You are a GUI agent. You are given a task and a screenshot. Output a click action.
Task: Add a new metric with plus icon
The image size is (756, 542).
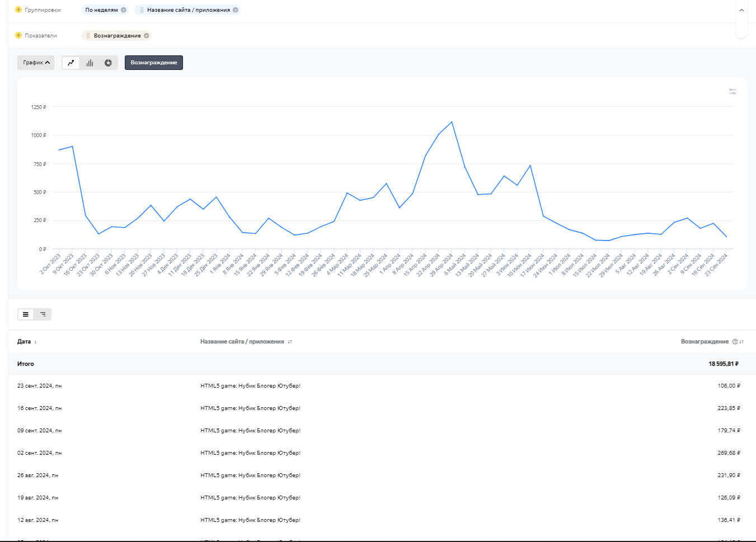[18, 36]
